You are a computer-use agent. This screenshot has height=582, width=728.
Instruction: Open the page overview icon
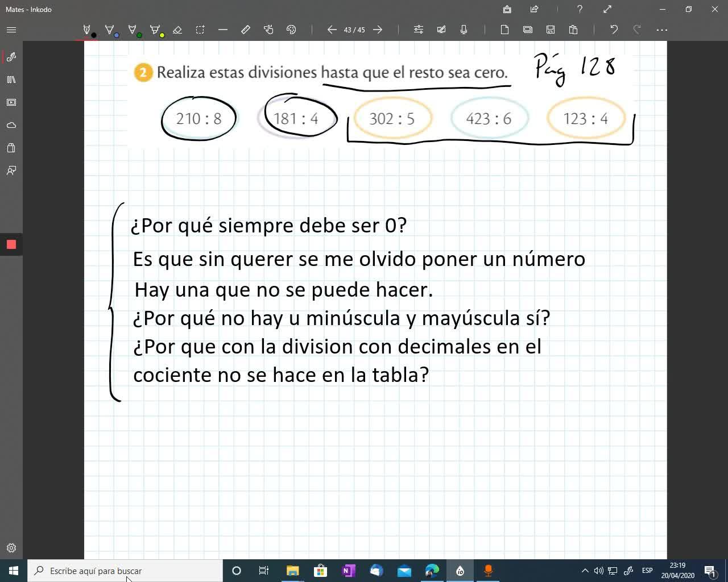pos(528,30)
